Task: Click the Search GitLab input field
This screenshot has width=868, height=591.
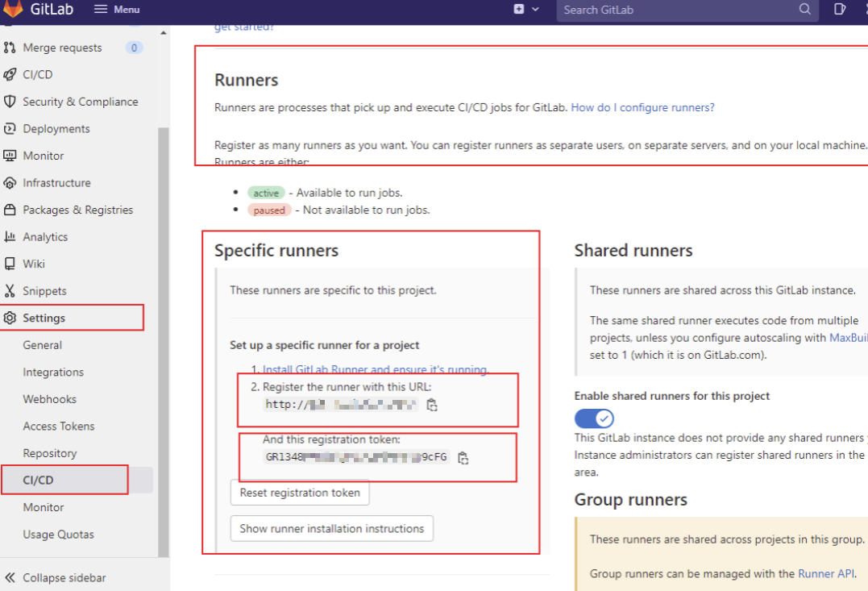Action: [x=677, y=10]
